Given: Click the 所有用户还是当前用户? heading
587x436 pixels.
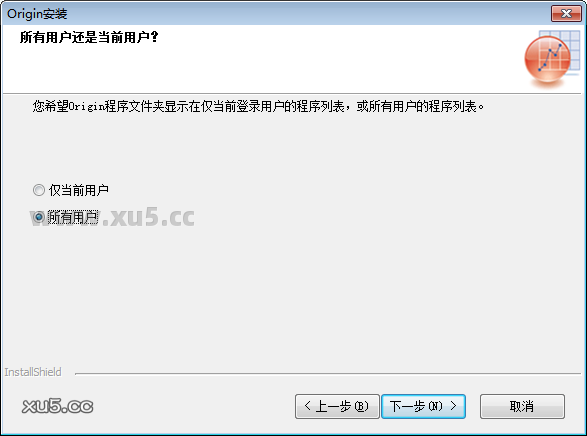Looking at the screenshot, I should [89, 37].
